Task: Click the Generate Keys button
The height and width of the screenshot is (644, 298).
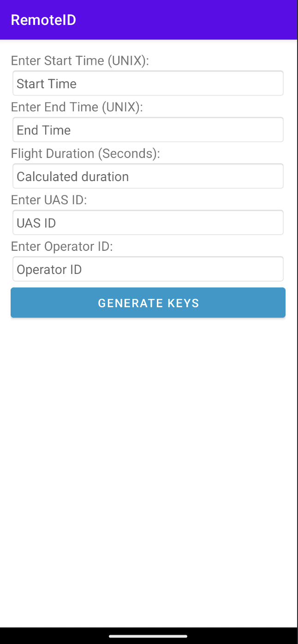Action: point(148,303)
